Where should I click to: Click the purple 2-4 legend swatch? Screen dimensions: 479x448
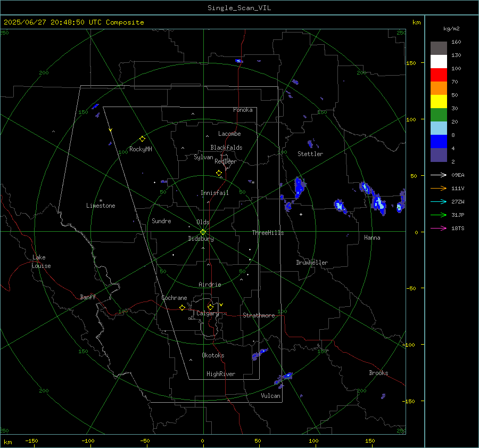coord(439,154)
